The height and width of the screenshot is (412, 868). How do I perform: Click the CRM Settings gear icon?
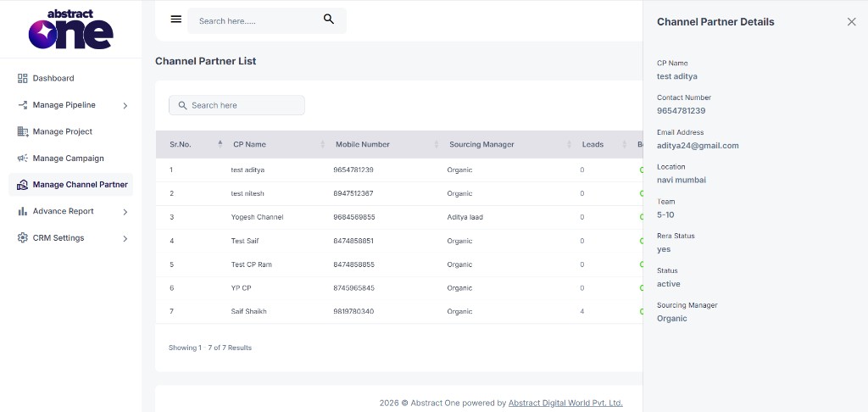[x=23, y=237]
